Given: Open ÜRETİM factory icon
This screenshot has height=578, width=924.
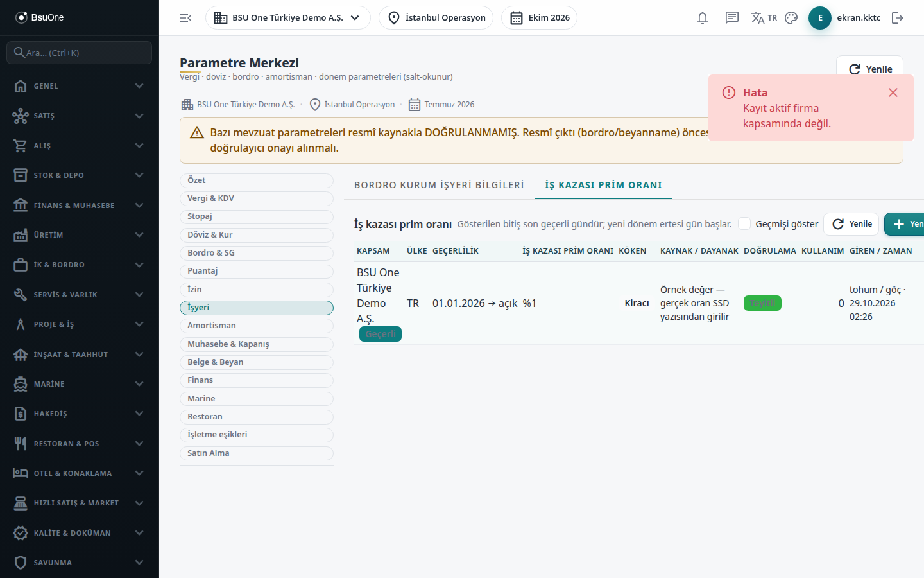Looking at the screenshot, I should coord(21,235).
